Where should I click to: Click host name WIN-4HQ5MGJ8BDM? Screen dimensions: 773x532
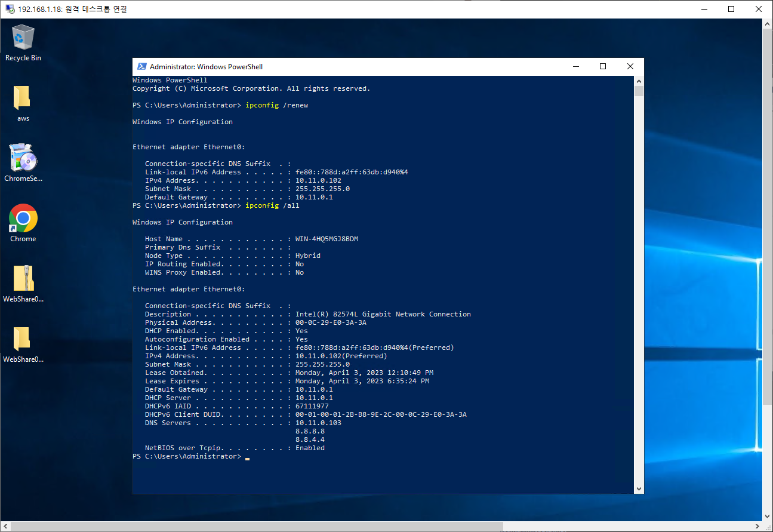pyautogui.click(x=327, y=239)
